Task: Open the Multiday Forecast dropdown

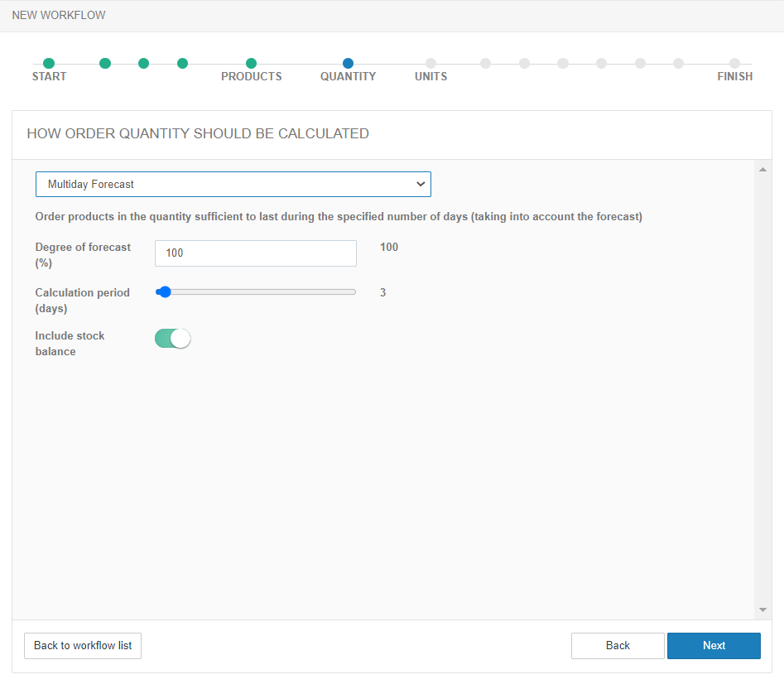Action: (x=233, y=184)
